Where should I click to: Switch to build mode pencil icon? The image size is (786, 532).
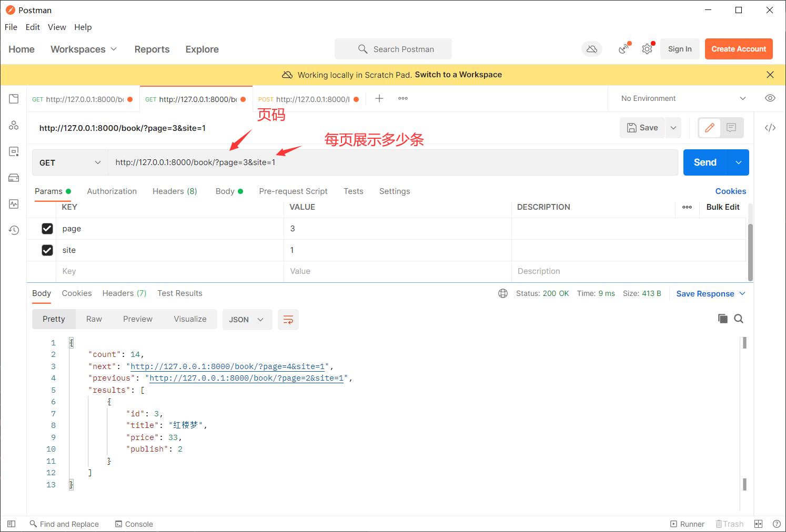(709, 128)
